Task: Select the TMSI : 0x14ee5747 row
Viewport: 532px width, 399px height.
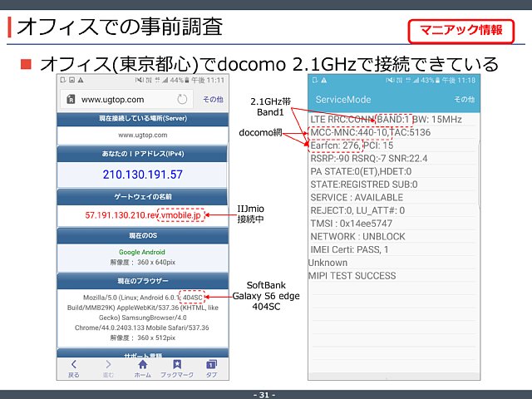Action: (x=393, y=224)
